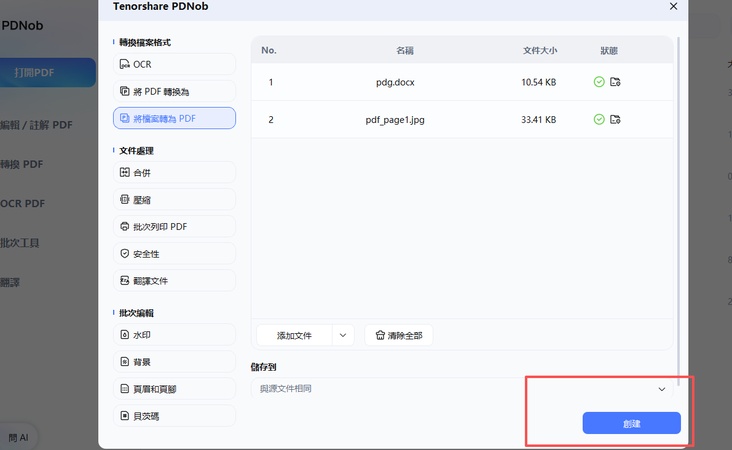Image resolution: width=732 pixels, height=450 pixels.
Task: Click the pdg.docx file name
Action: coord(395,82)
